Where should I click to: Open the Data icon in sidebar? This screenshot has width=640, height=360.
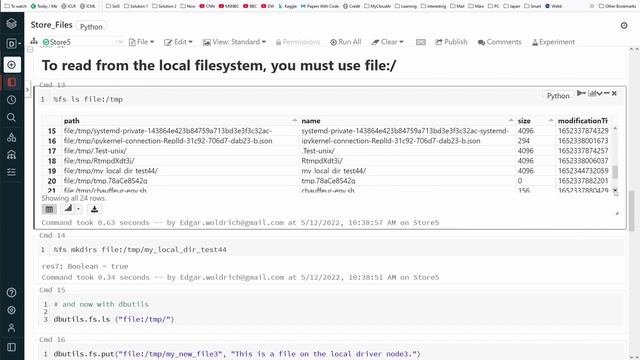tap(11, 137)
